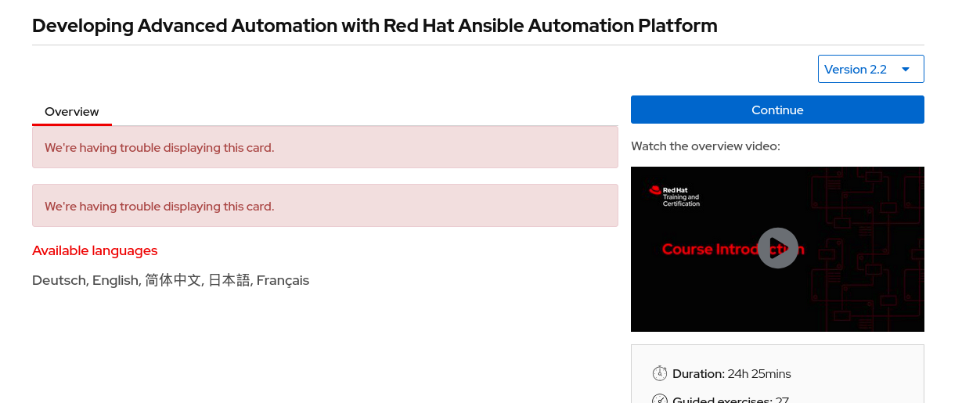Click Deutsch in the languages list
This screenshot has height=403, width=980.
[x=59, y=280]
